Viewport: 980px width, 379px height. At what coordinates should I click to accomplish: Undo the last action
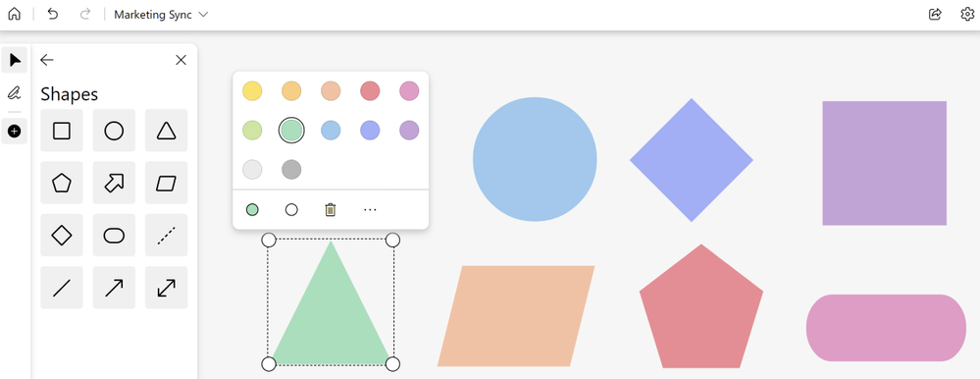(53, 14)
